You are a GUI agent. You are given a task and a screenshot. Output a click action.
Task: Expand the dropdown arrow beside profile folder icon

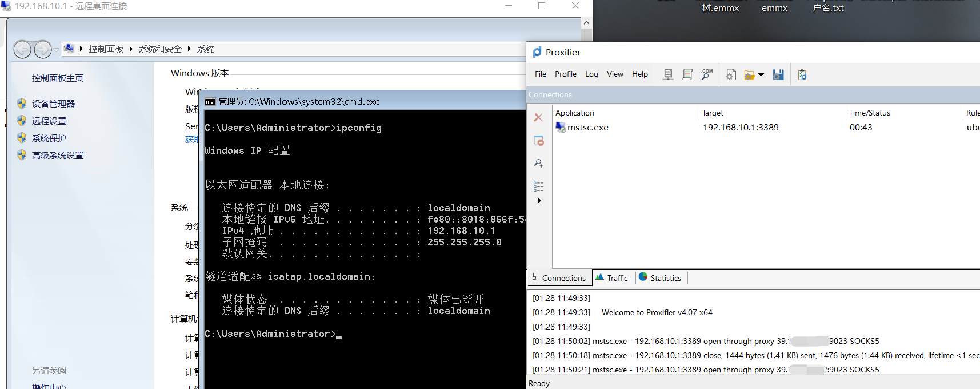(761, 75)
